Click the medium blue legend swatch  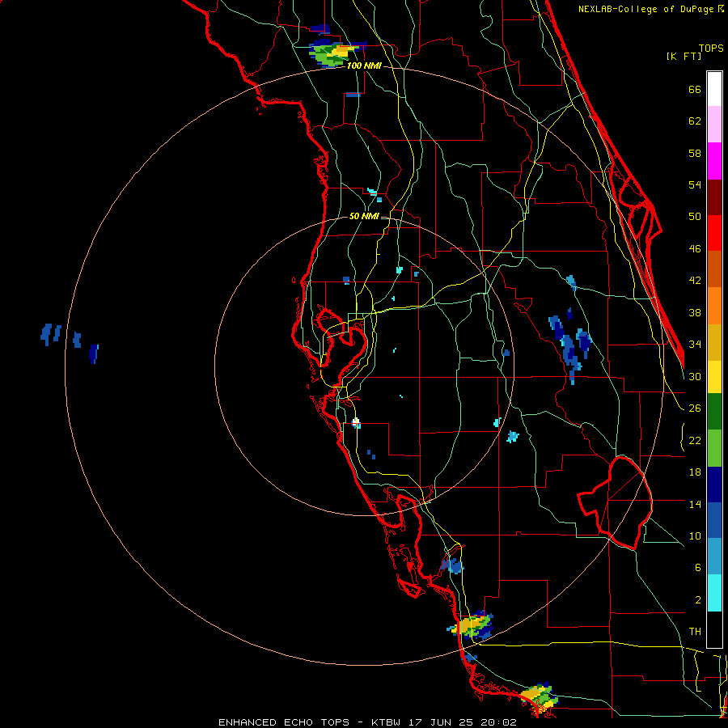tap(714, 520)
